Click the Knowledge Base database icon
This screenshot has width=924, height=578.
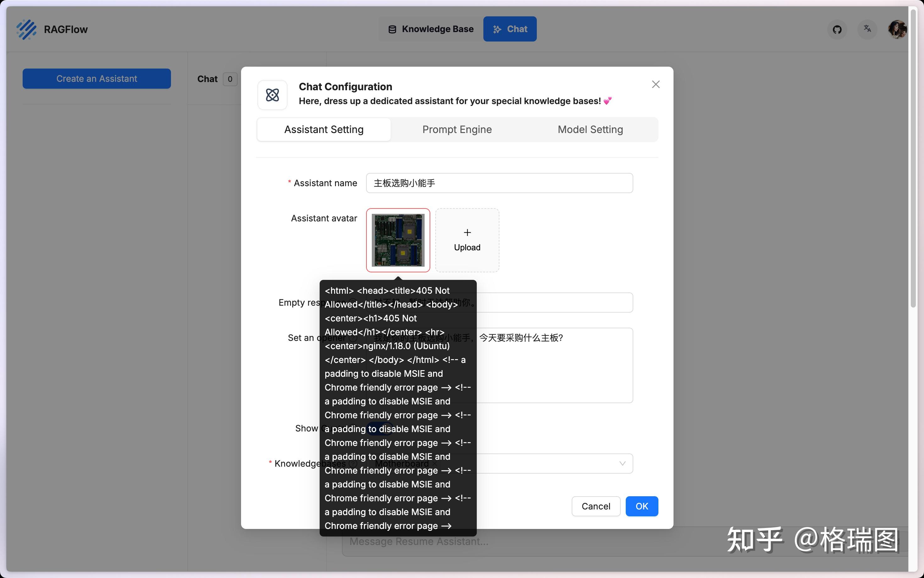392,30
